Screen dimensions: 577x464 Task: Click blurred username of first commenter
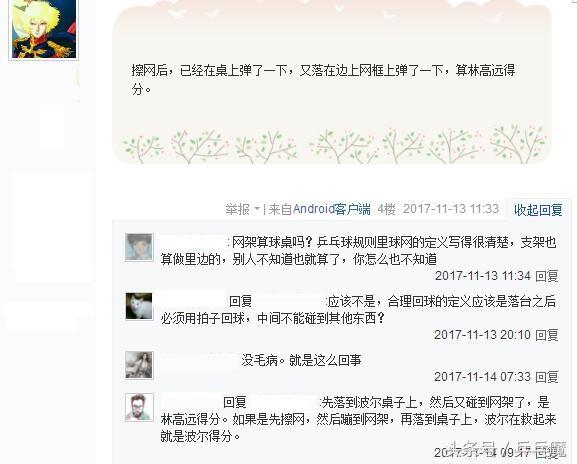(x=192, y=242)
